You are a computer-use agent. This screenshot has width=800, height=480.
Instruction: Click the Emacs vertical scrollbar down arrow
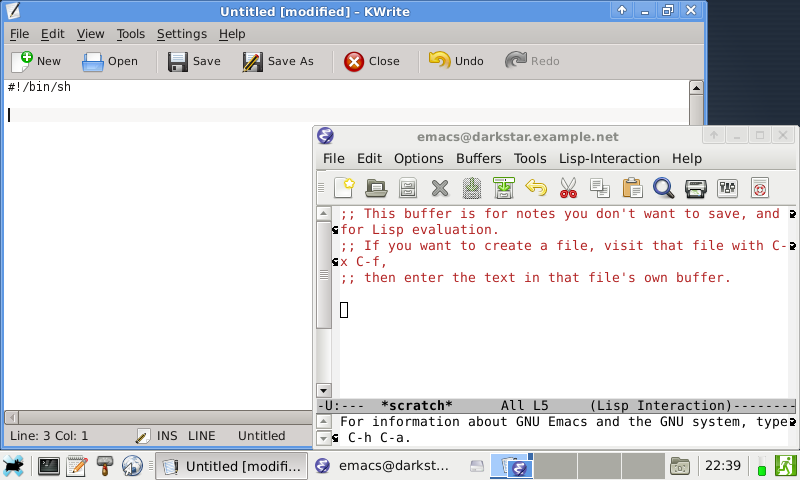323,390
